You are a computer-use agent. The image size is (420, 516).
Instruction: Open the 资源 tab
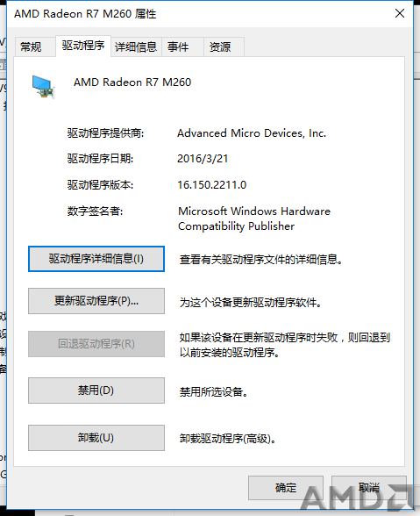point(224,47)
